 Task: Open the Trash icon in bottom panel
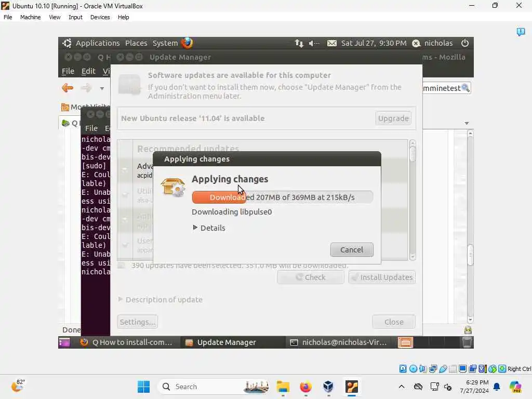point(467,342)
